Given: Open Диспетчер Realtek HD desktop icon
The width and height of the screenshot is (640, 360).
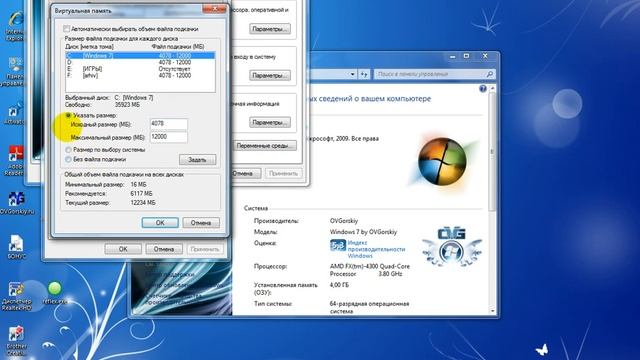Looking at the screenshot, I should pyautogui.click(x=16, y=296).
